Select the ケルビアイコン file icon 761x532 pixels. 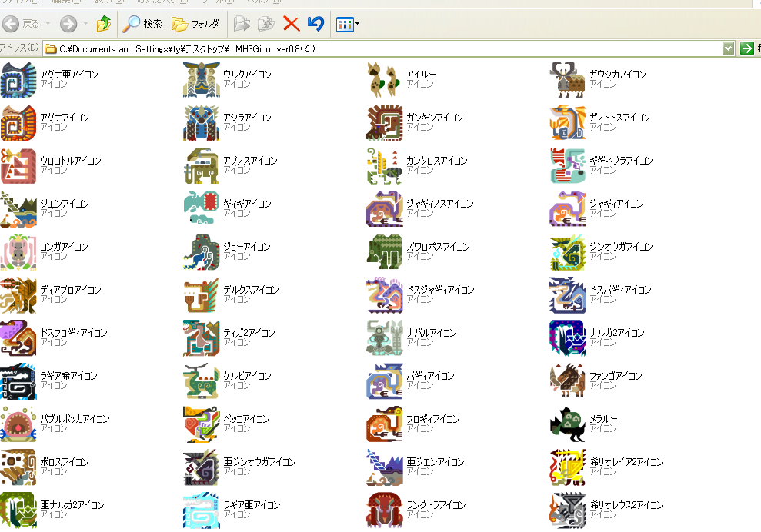(202, 381)
